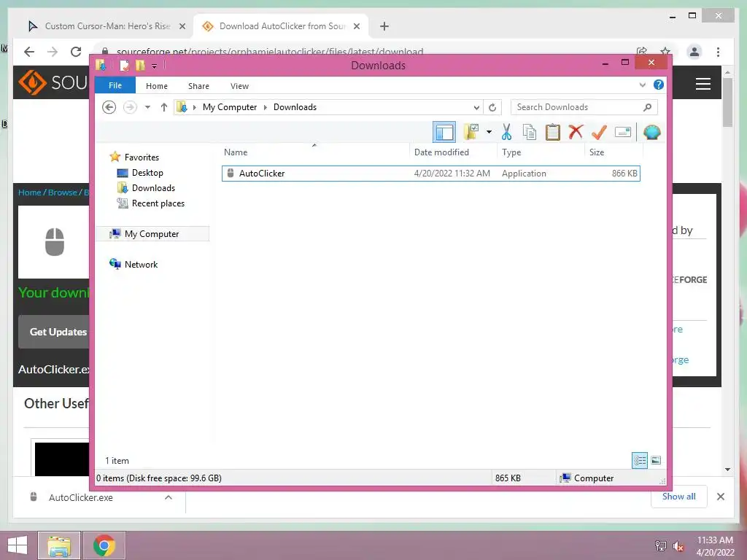Open SourceForge hamburger menu
Image resolution: width=747 pixels, height=560 pixels.
click(x=703, y=84)
